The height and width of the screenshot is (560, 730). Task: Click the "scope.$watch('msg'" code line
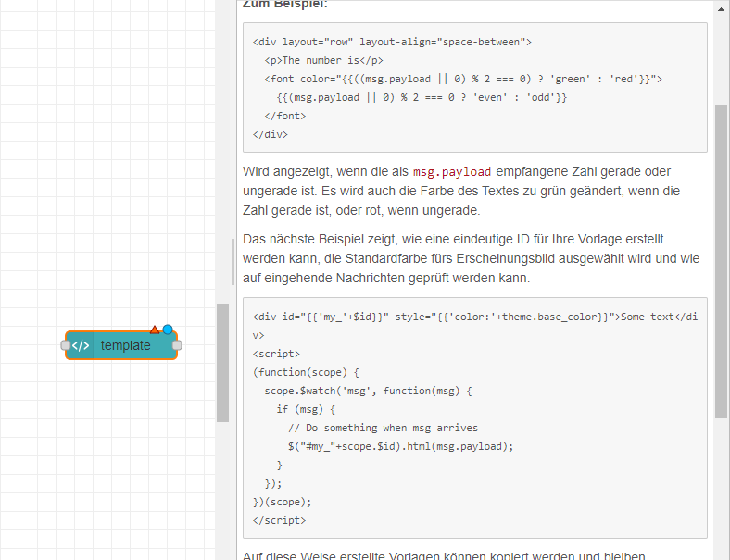point(369,392)
